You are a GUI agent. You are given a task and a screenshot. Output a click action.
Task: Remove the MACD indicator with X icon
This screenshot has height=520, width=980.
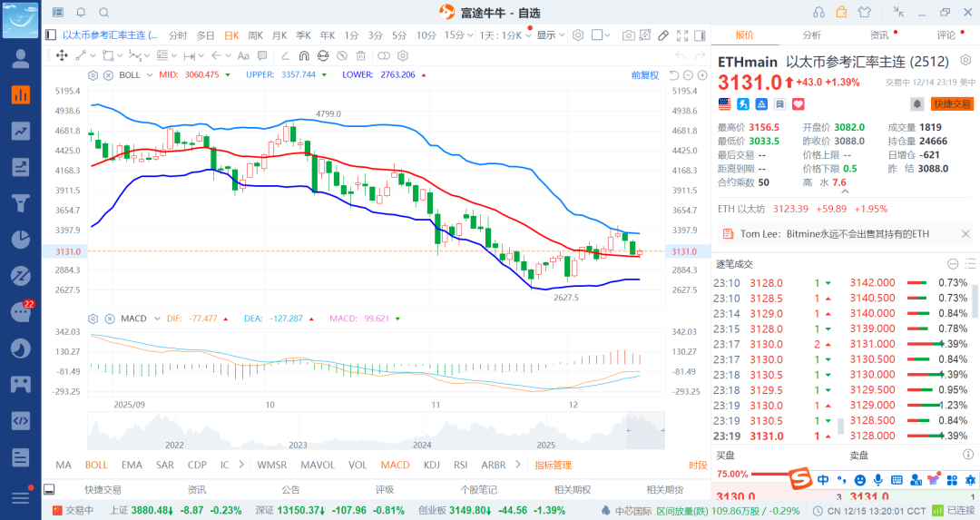pyautogui.click(x=110, y=319)
